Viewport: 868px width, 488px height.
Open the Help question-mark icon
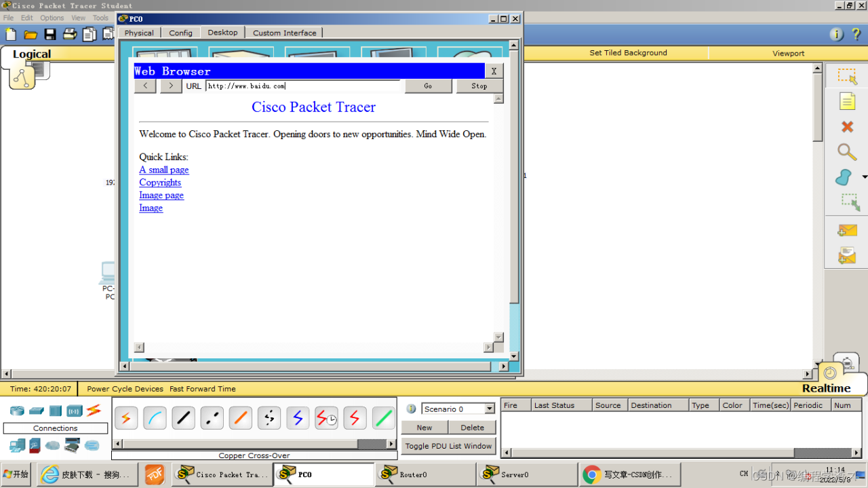(x=856, y=34)
